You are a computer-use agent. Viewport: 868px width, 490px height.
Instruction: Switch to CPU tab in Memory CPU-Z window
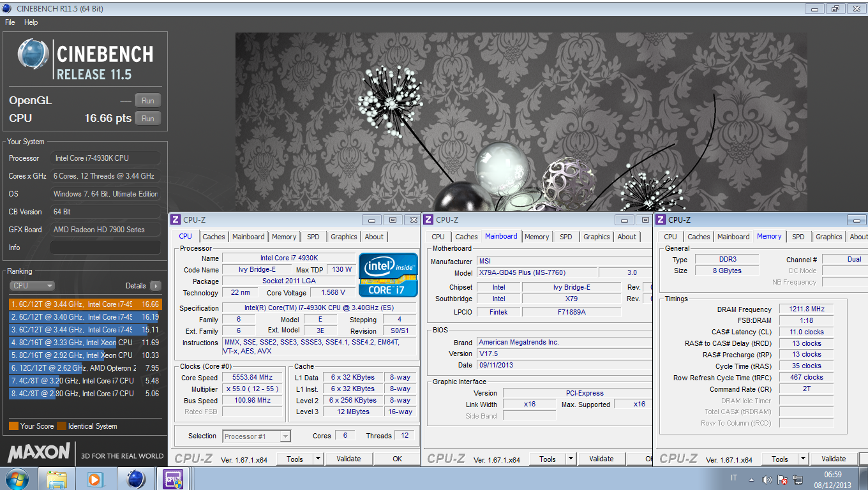point(671,237)
